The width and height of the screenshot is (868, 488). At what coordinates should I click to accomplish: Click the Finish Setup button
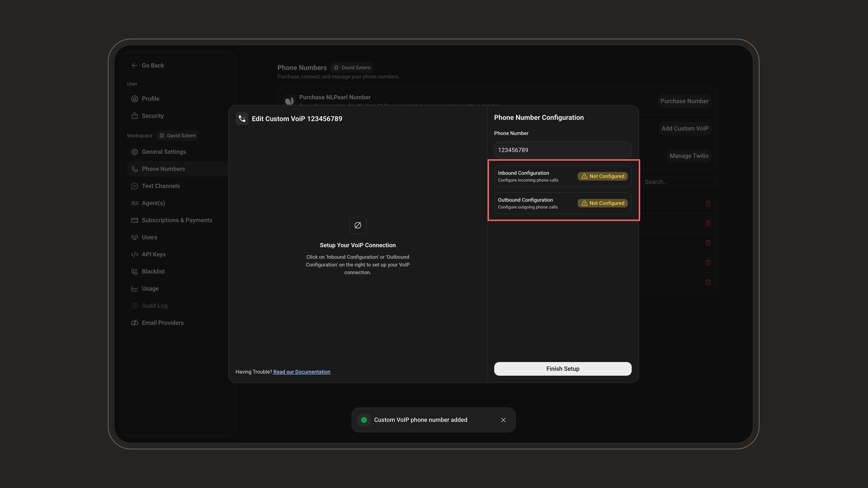(x=562, y=369)
